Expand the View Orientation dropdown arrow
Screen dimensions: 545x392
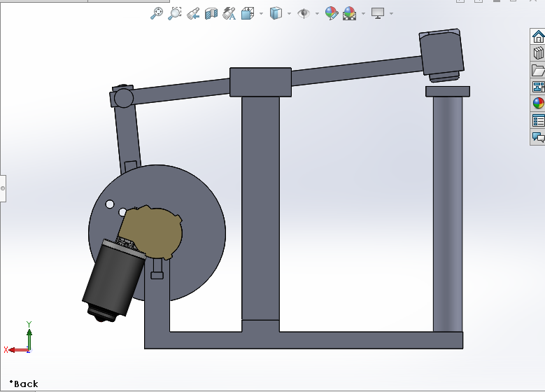[x=262, y=13]
